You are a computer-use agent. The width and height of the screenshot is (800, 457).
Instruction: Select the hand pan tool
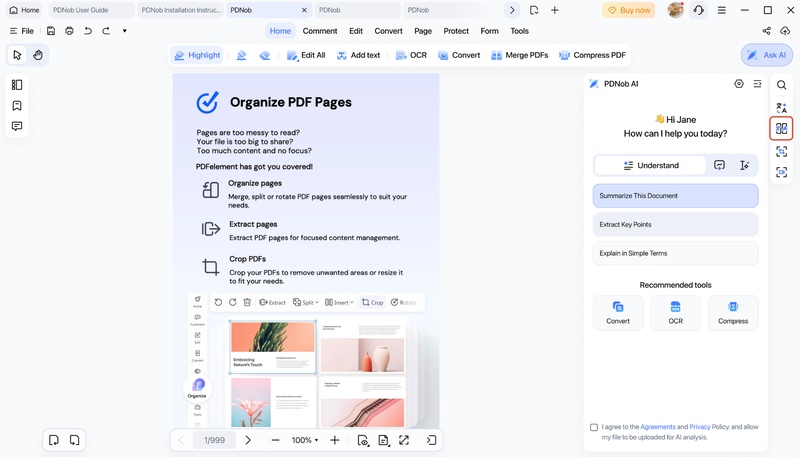(x=38, y=55)
